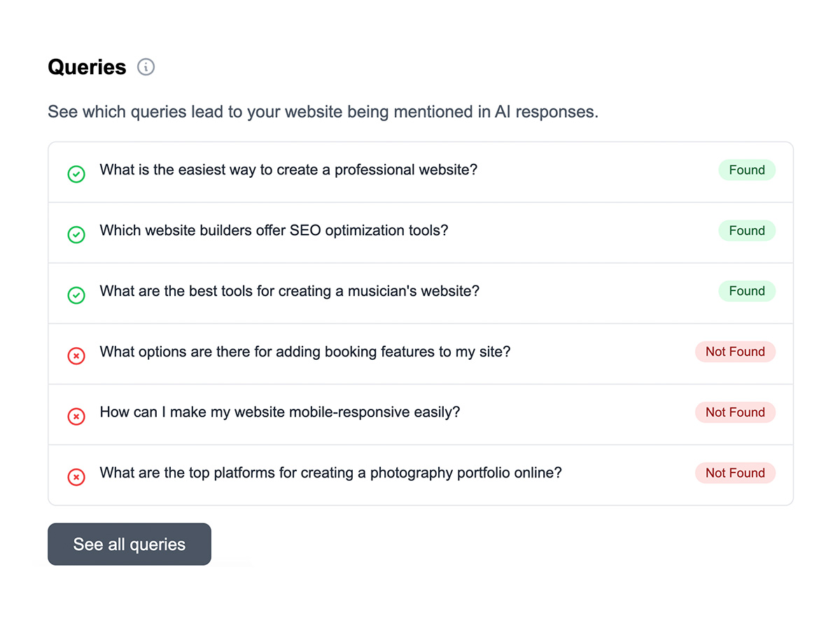Click the green check icon on the first query
The height and width of the screenshot is (630, 840).
76,174
